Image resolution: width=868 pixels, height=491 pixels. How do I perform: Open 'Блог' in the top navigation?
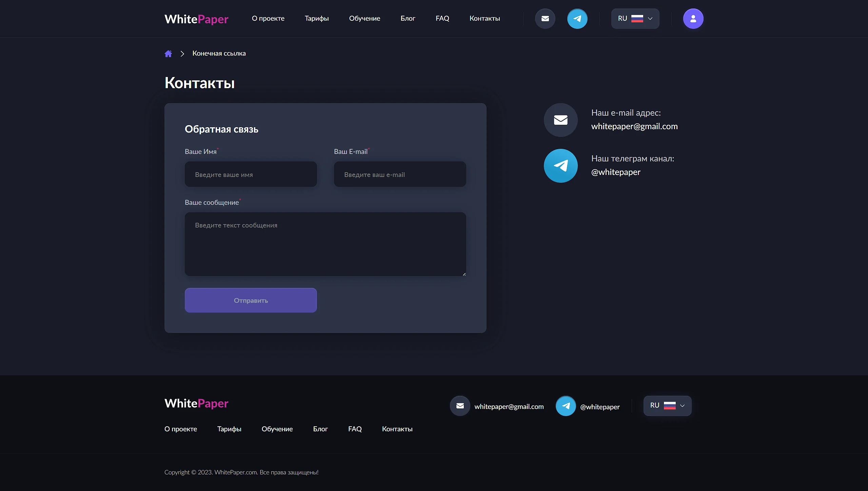[408, 19]
